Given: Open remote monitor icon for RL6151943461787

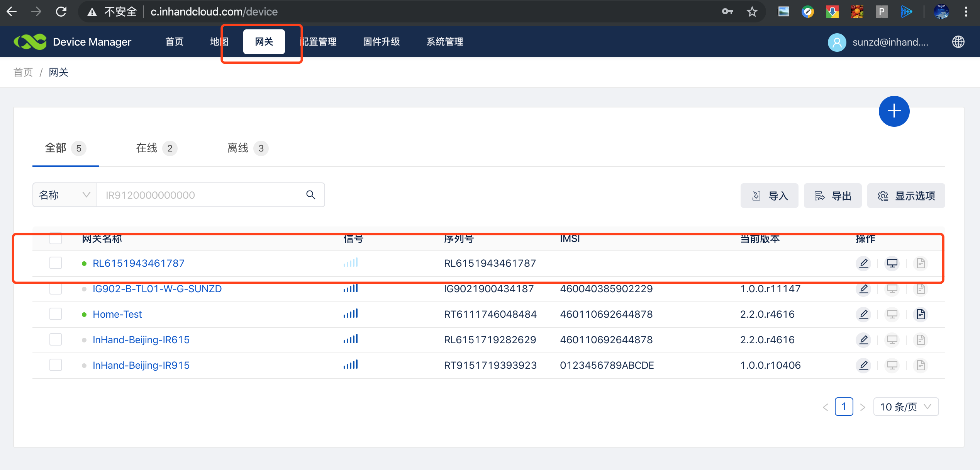Looking at the screenshot, I should click(x=892, y=263).
